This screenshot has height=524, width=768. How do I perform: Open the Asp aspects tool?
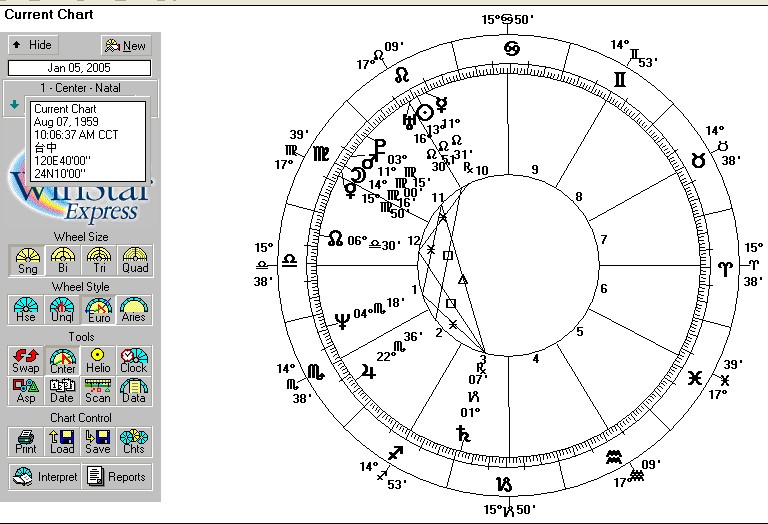[x=26, y=391]
